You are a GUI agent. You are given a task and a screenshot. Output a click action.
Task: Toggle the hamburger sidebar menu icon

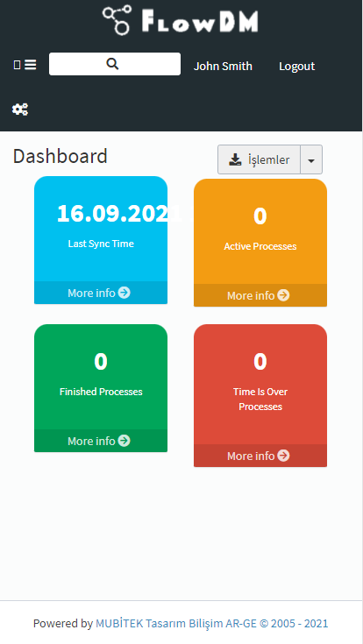(x=30, y=65)
